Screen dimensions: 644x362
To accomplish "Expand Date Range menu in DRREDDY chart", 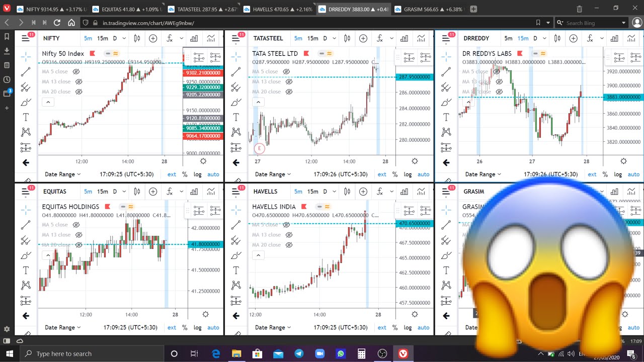I will (484, 174).
